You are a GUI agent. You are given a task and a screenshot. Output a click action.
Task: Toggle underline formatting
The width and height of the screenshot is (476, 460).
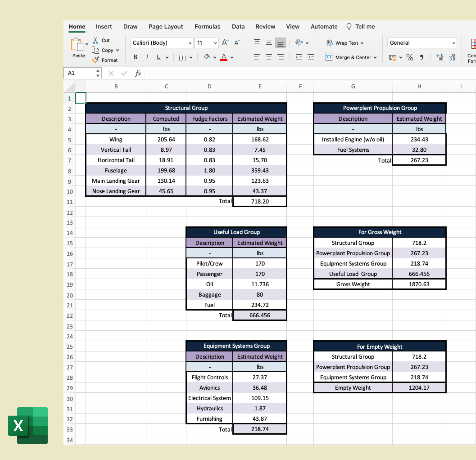[x=159, y=57]
